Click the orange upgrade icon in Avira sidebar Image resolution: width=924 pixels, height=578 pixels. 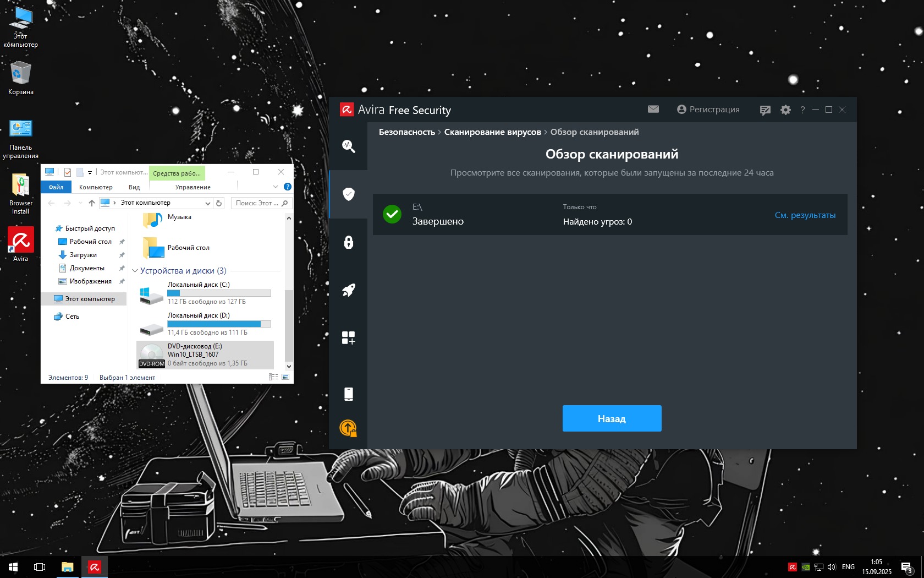[x=348, y=428]
